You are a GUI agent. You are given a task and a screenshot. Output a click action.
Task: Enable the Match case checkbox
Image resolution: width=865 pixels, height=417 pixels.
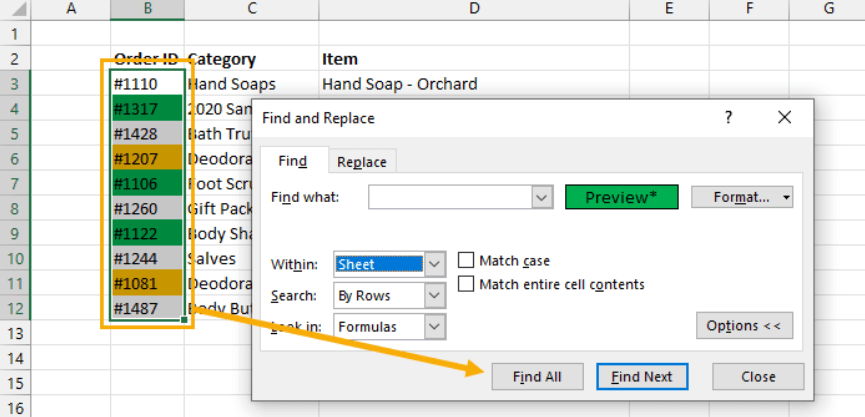pos(466,261)
